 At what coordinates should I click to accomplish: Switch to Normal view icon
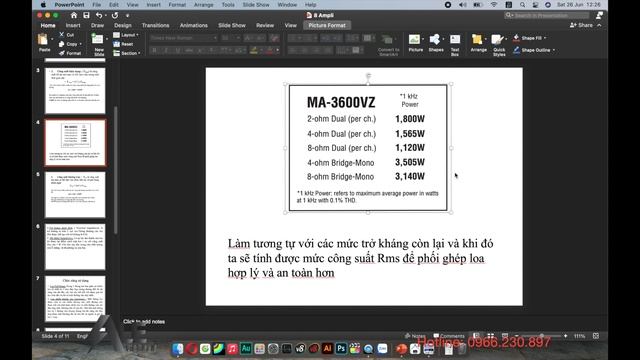point(476,336)
